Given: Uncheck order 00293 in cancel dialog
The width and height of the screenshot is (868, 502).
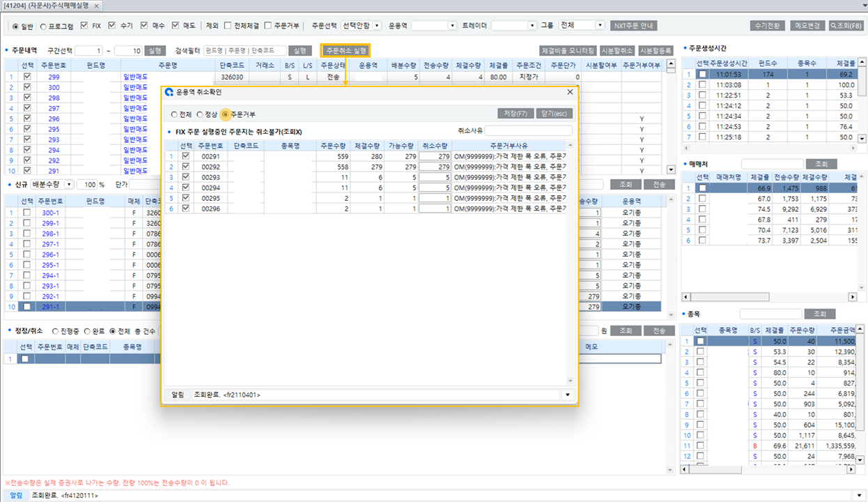Looking at the screenshot, I should 185,177.
